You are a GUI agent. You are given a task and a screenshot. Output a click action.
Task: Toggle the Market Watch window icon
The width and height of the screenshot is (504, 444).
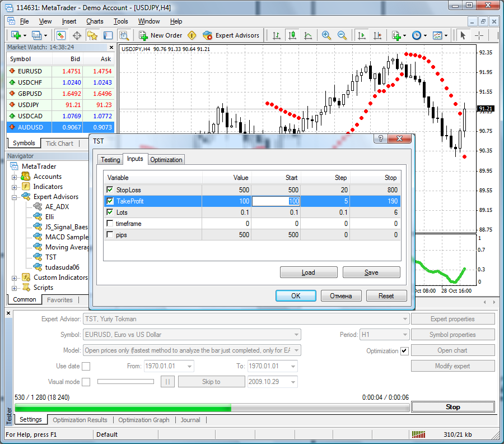60,35
